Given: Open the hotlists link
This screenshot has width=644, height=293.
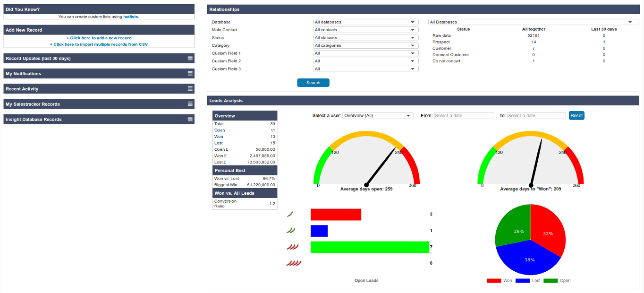Looking at the screenshot, I should [131, 17].
